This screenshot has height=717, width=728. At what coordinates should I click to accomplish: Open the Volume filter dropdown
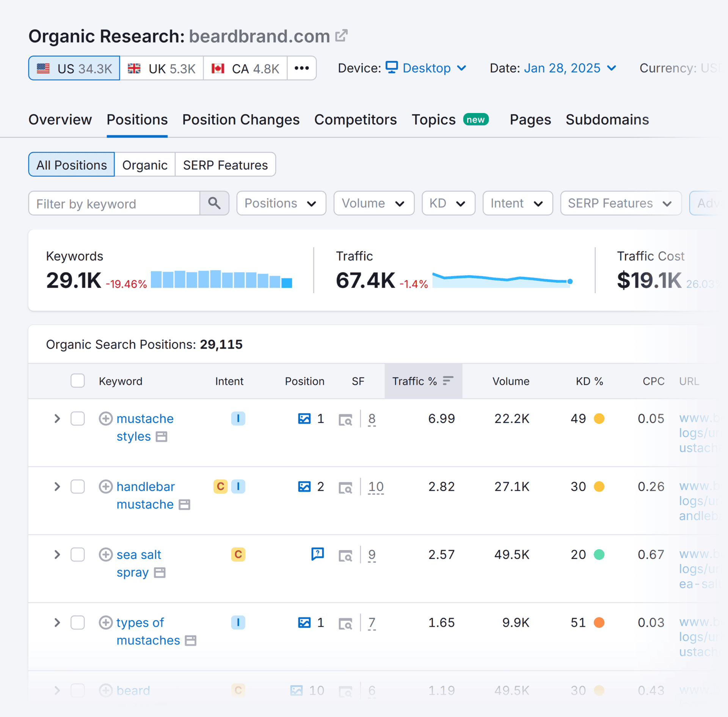[x=374, y=203]
